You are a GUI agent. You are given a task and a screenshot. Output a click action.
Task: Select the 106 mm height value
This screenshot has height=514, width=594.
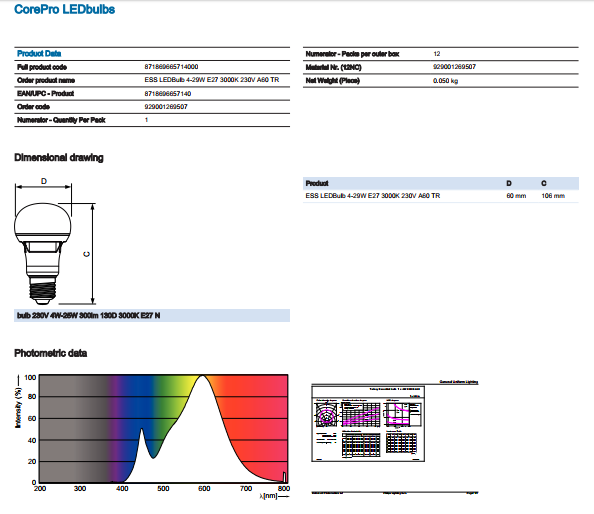[553, 196]
